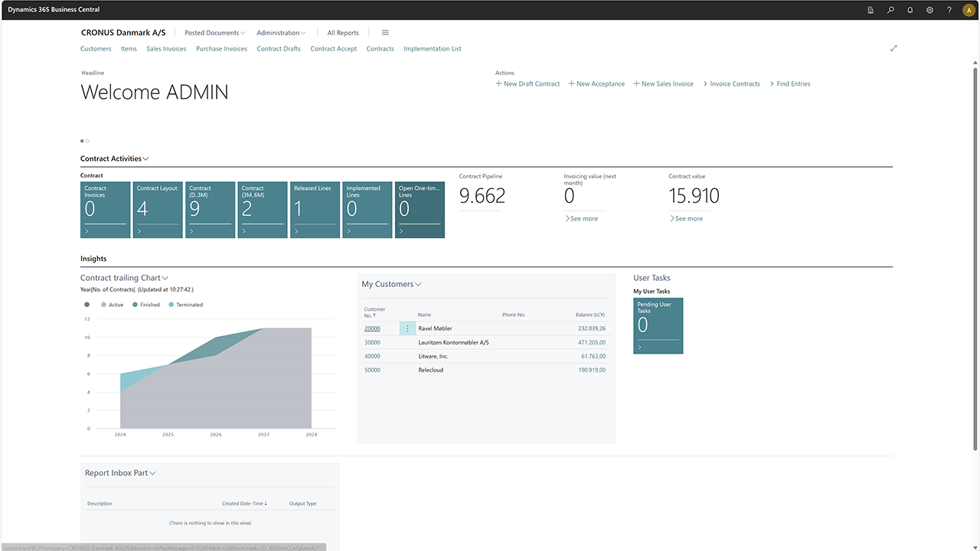Open settings gear icon
This screenshot has width=980, height=551.
pos(929,10)
